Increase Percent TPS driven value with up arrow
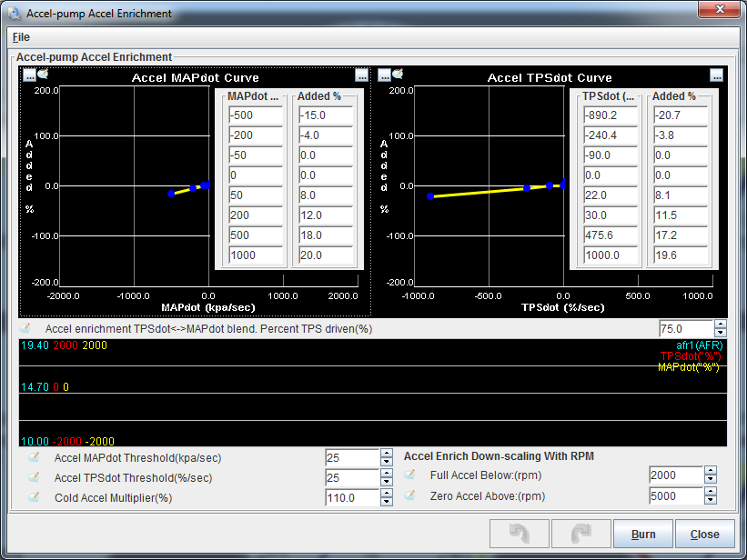The width and height of the screenshot is (747, 560). pos(721,324)
